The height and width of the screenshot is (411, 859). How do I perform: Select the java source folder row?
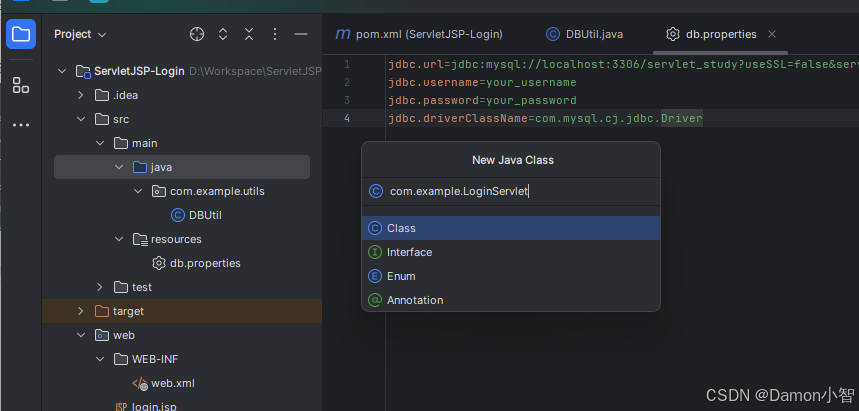(x=182, y=167)
